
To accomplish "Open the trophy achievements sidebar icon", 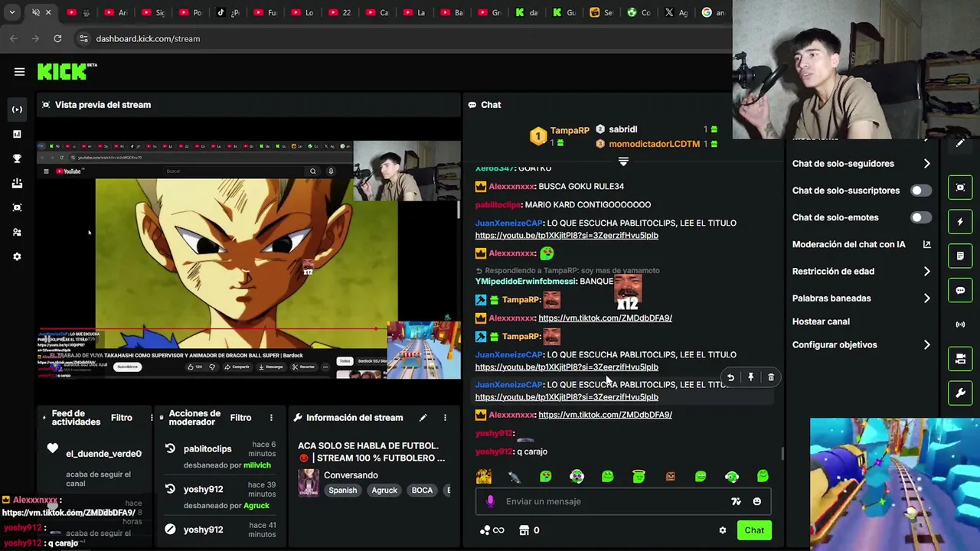I will pyautogui.click(x=17, y=158).
